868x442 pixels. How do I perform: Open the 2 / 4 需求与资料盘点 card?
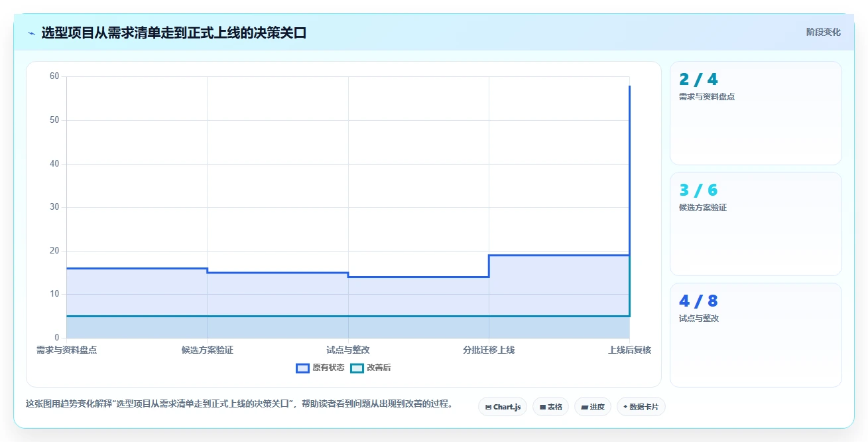click(755, 113)
